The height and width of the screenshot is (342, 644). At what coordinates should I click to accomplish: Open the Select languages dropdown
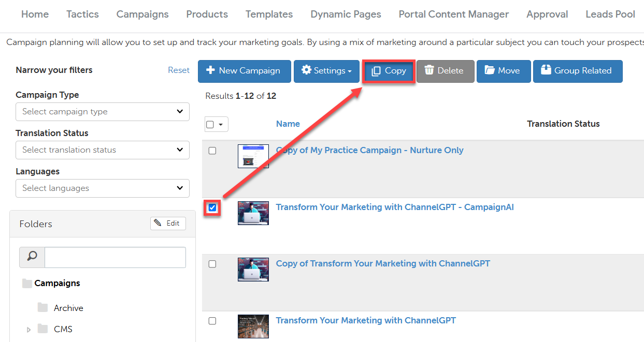pyautogui.click(x=103, y=188)
